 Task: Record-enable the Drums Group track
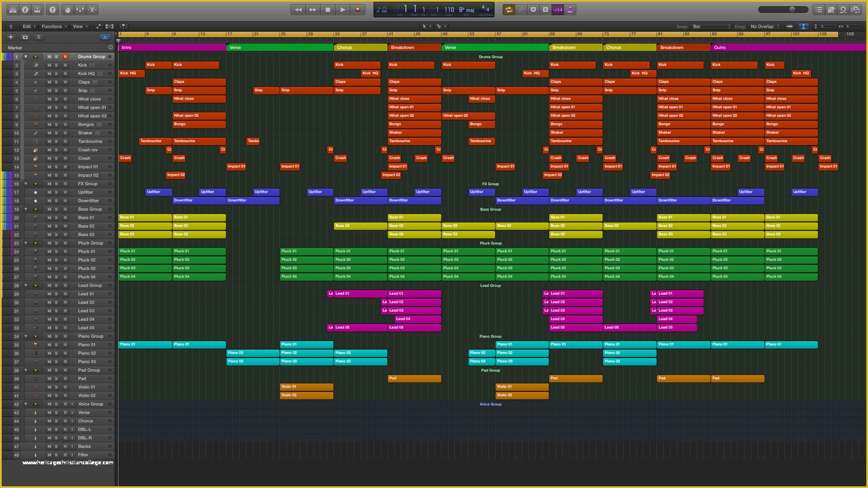point(65,57)
